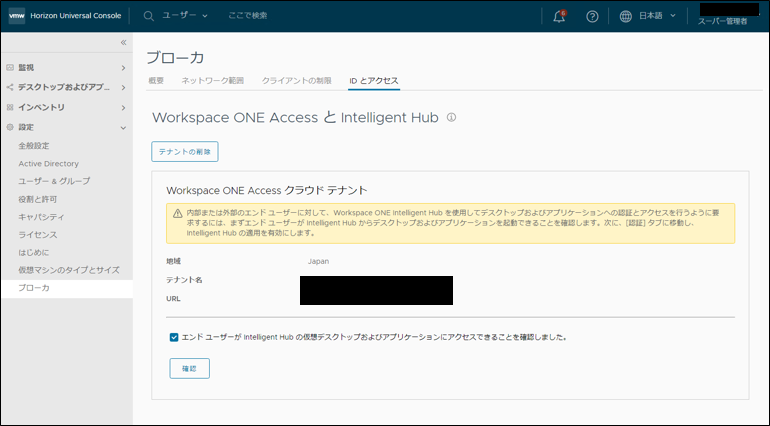Expand the インベントリ chevron

click(123, 108)
